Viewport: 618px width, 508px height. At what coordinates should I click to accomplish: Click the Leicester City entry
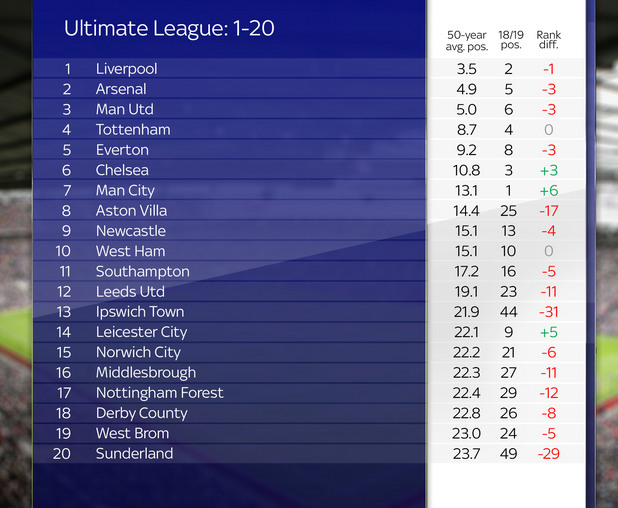point(141,332)
